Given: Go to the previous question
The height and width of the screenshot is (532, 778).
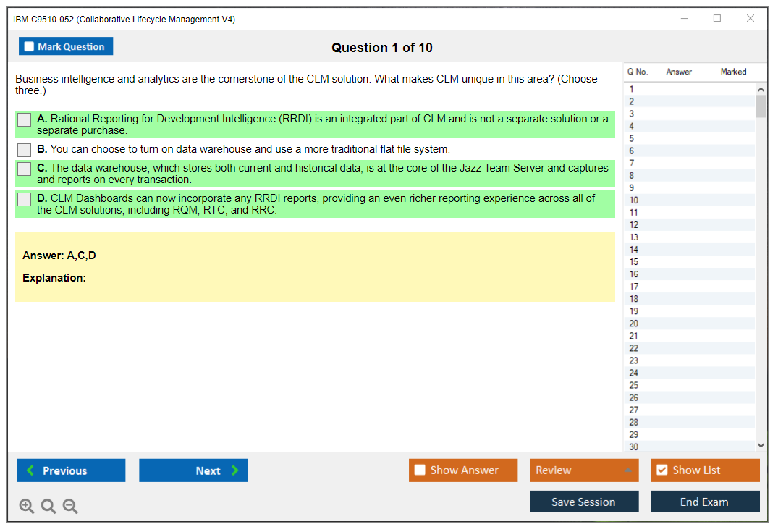Looking at the screenshot, I should [x=71, y=470].
